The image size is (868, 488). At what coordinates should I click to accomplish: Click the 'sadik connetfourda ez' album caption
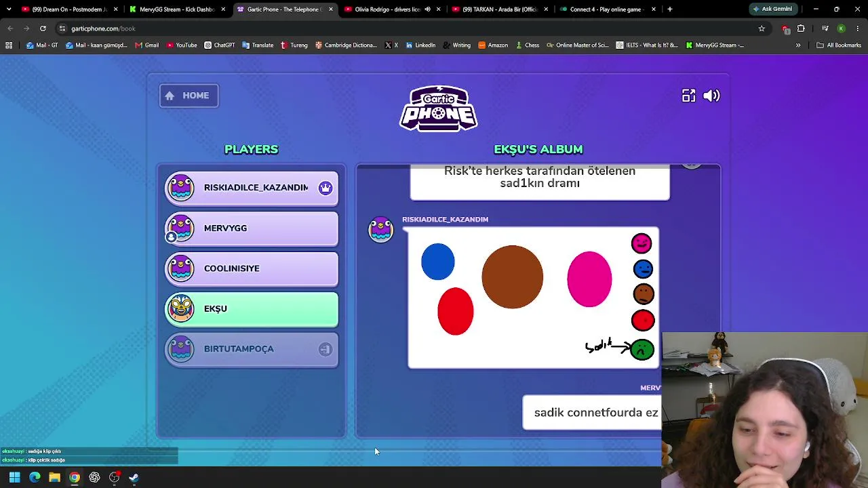tap(595, 412)
